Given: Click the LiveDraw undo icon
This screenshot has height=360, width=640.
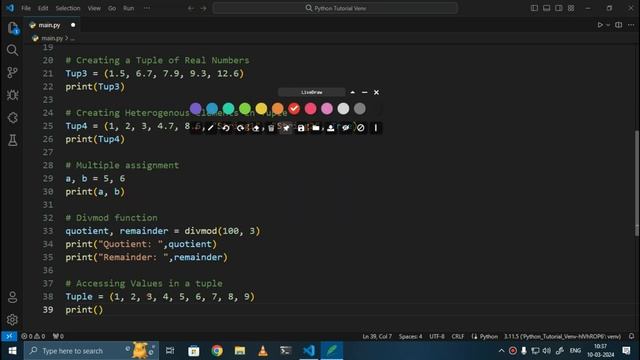Looking at the screenshot, I should click(226, 128).
